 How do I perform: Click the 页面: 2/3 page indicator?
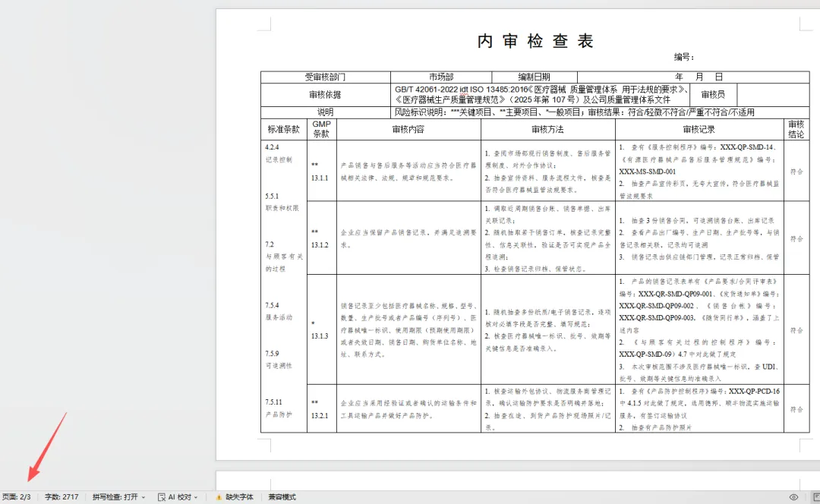point(17,497)
